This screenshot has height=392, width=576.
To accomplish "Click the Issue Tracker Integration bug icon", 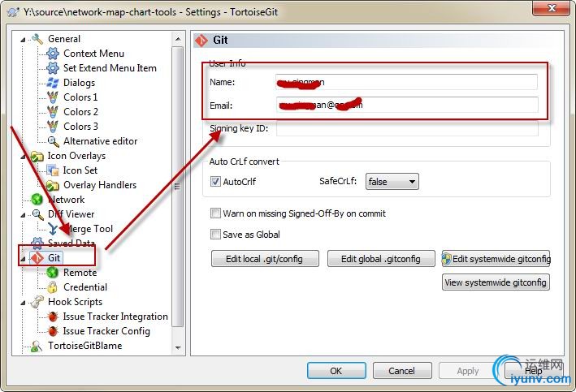I will pyautogui.click(x=53, y=317).
